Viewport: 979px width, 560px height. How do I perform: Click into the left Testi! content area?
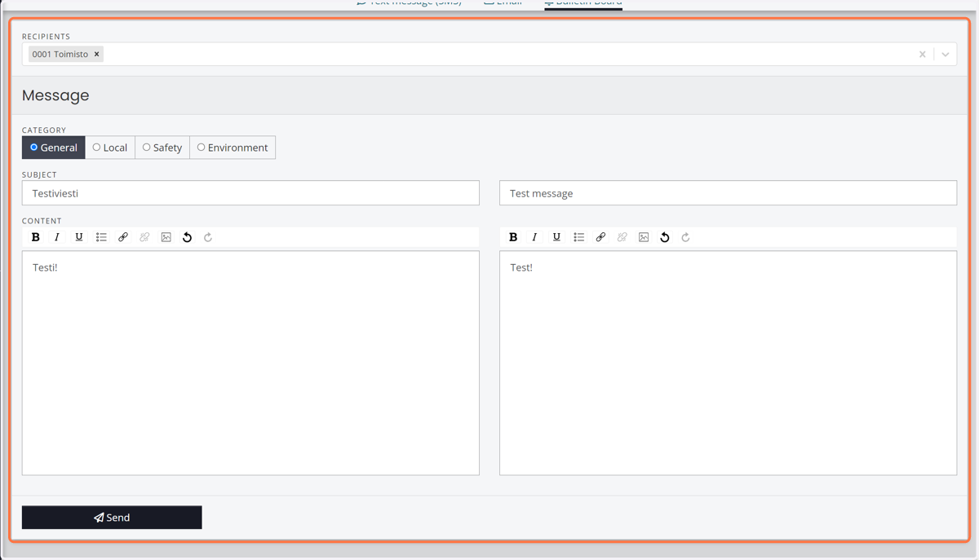click(250, 363)
